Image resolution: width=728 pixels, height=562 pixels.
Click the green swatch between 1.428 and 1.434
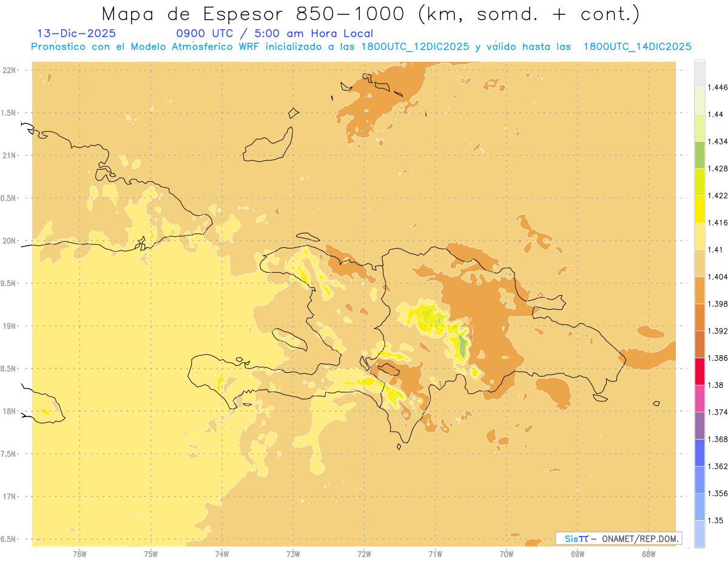point(699,155)
